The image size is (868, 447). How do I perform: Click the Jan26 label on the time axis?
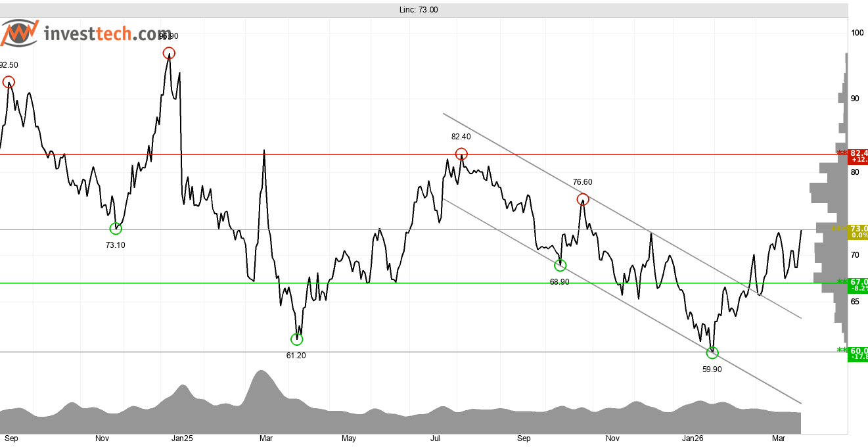693,438
